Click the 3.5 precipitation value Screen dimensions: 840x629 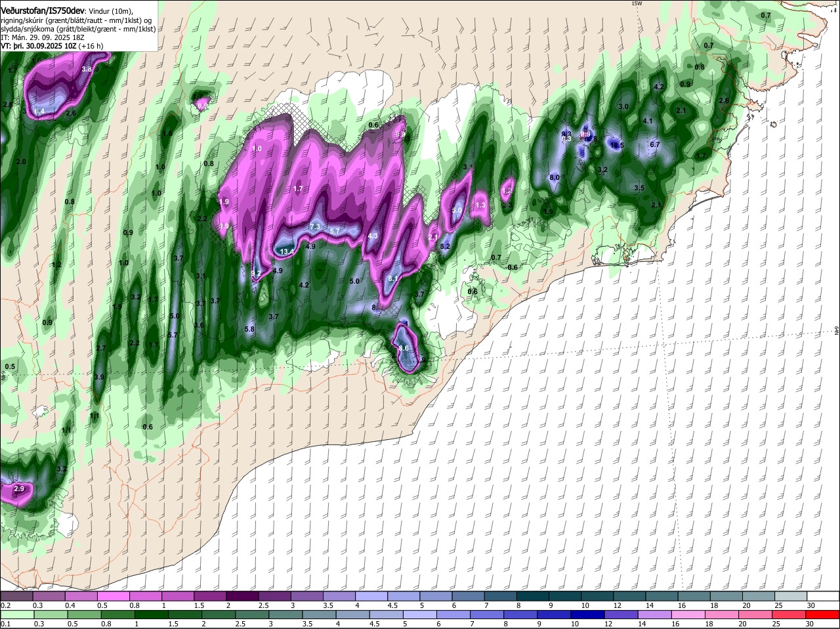[640, 188]
